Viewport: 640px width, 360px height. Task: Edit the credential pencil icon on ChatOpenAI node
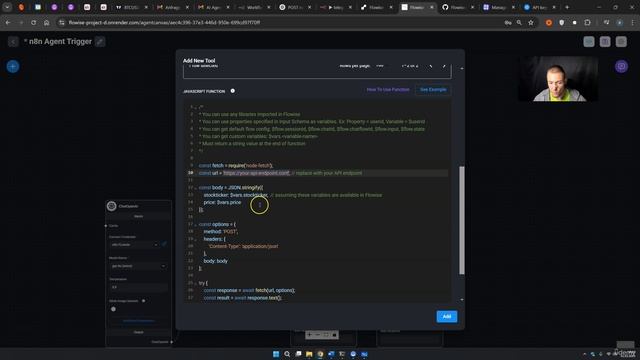click(x=164, y=244)
